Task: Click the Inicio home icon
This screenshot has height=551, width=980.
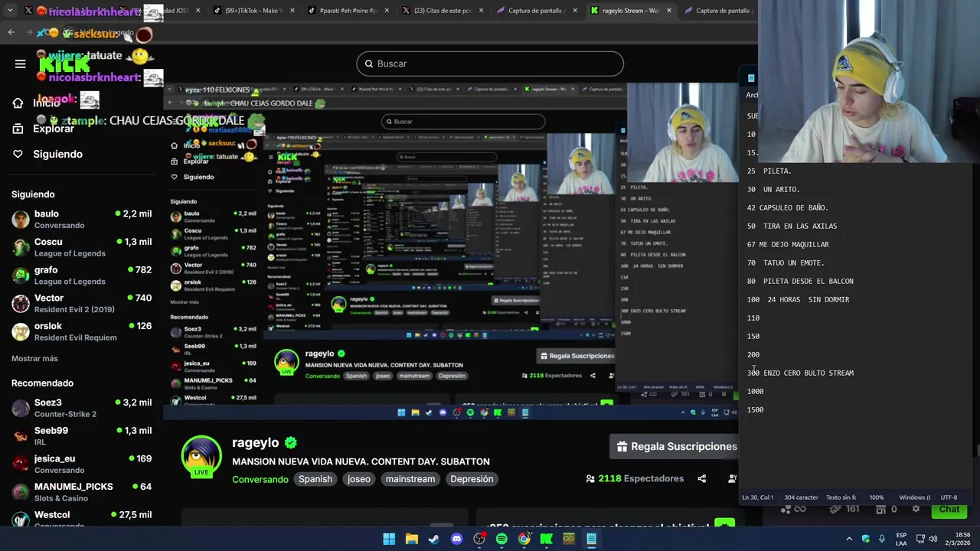Action: (18, 103)
